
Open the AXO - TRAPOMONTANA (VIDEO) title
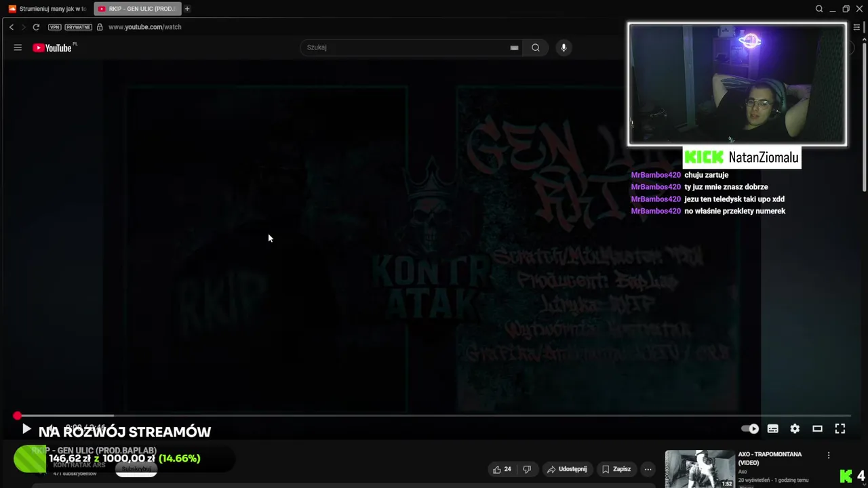(770, 458)
